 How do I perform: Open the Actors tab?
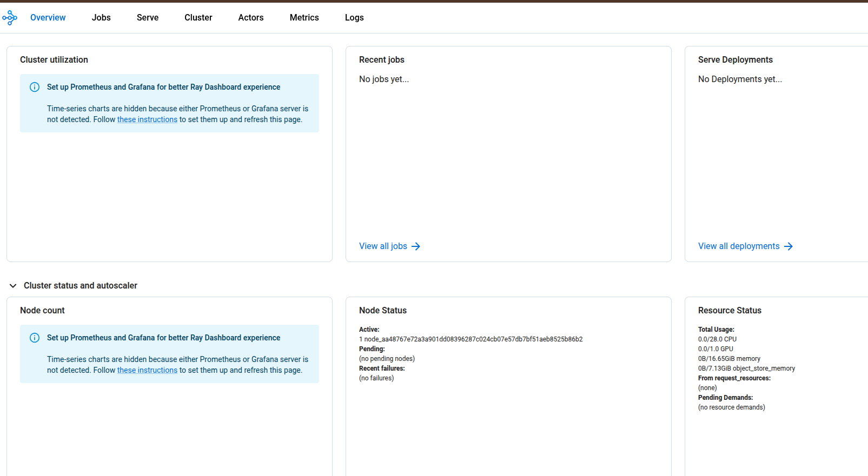251,18
